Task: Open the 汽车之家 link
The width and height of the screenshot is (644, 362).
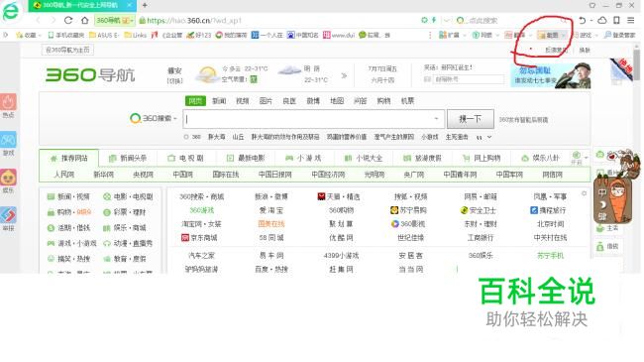Action: click(201, 256)
